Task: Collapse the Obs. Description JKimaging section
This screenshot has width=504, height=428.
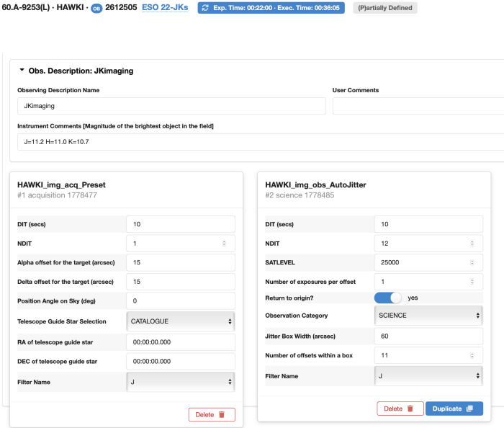Action: (x=22, y=71)
